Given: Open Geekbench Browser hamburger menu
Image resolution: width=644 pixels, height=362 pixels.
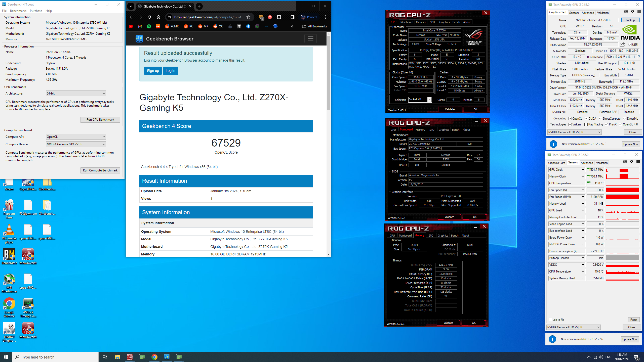Looking at the screenshot, I should (x=310, y=39).
